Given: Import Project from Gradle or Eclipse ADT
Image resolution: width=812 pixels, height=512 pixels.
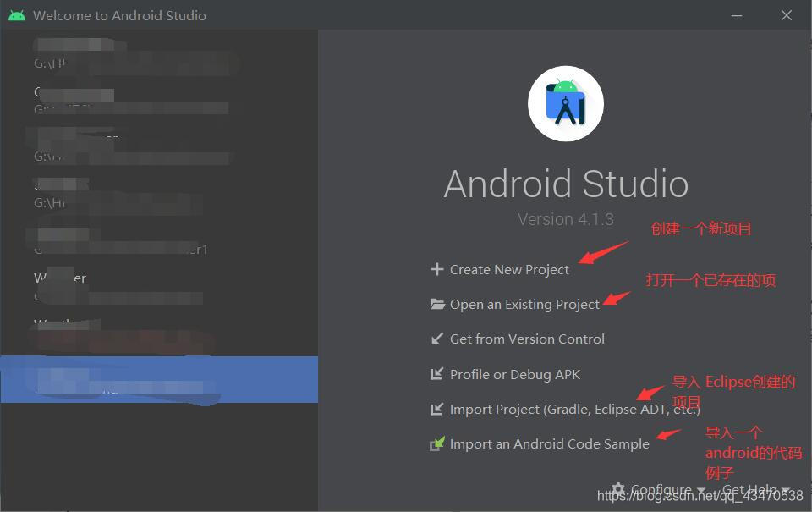Looking at the screenshot, I should pos(575,410).
